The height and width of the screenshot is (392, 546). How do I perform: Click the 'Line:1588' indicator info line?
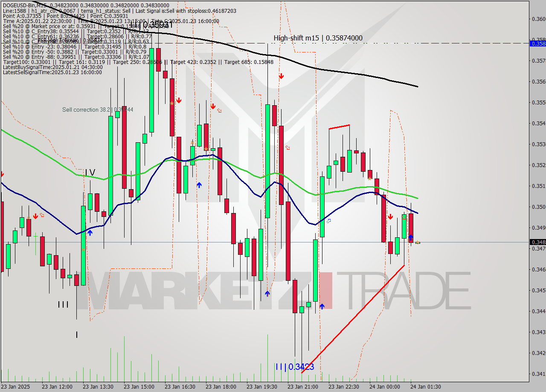click(119, 11)
